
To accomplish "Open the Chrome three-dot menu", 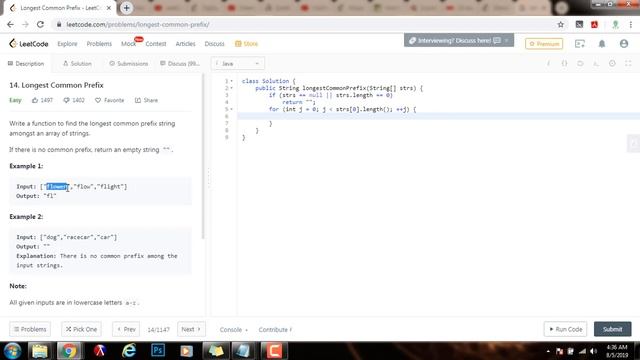I will (x=631, y=24).
